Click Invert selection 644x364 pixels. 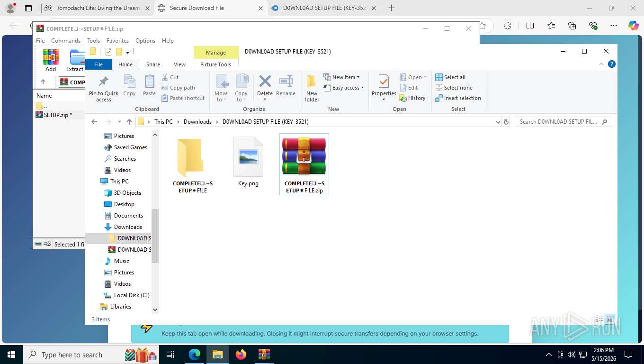458,98
